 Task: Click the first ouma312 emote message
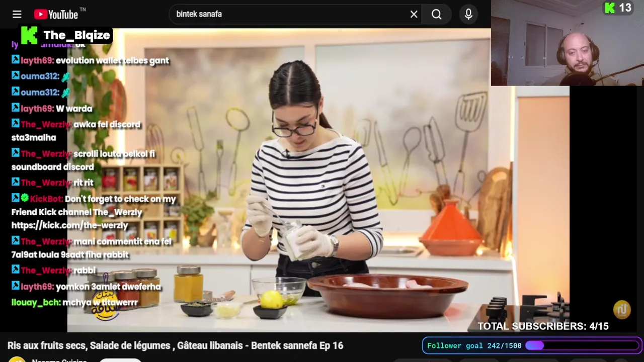(65, 76)
